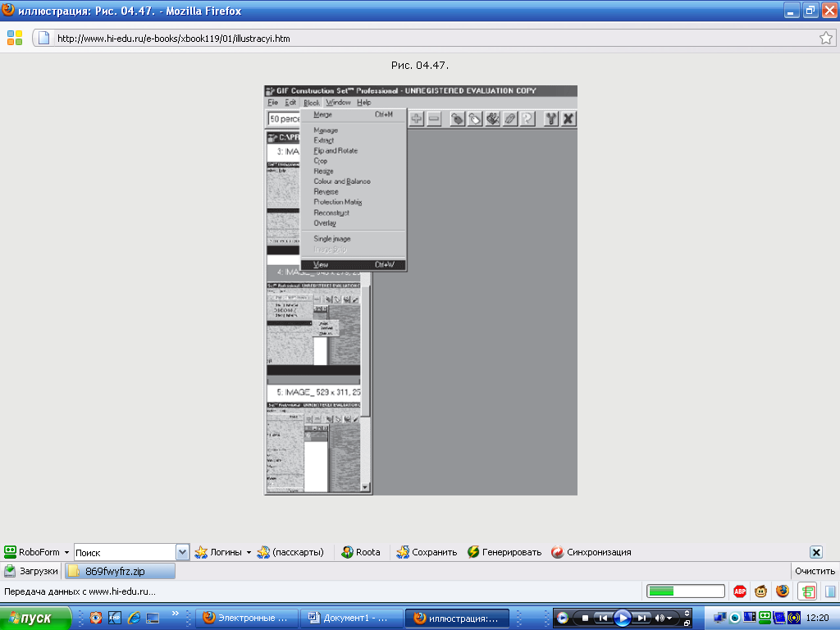Click the Firefox site identity page icon

point(44,38)
